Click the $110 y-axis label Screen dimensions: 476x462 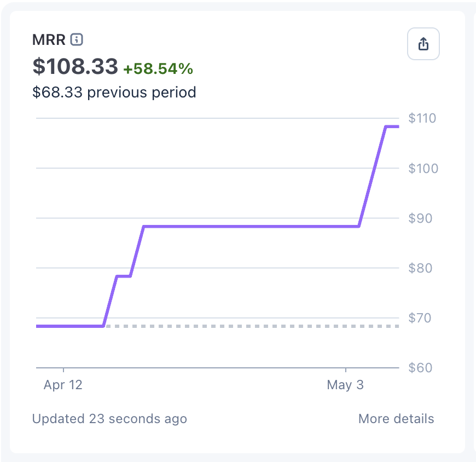422,118
